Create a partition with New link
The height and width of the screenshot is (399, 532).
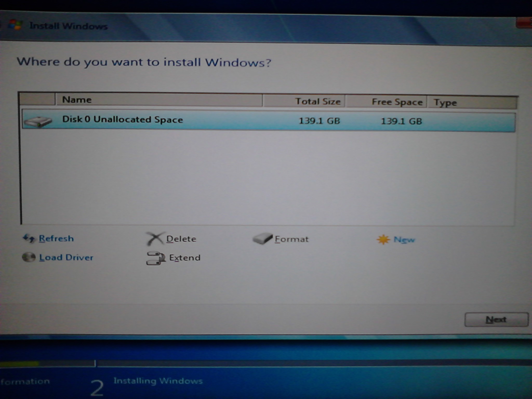point(404,240)
